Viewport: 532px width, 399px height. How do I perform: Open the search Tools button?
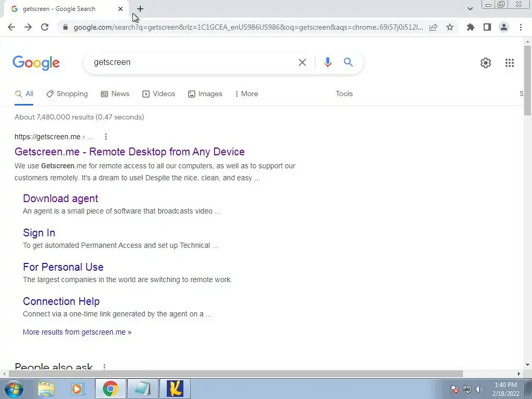pos(344,94)
